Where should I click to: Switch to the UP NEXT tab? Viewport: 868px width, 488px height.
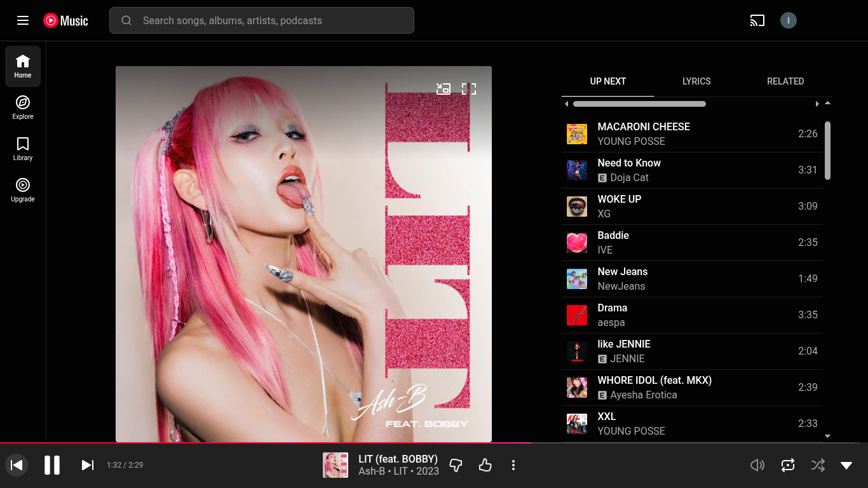click(608, 81)
